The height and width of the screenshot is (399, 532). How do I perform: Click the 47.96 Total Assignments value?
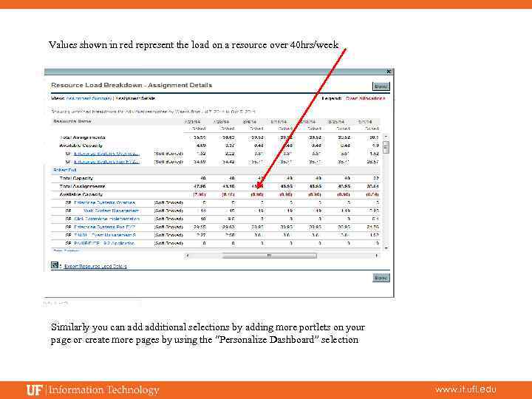tap(199, 186)
